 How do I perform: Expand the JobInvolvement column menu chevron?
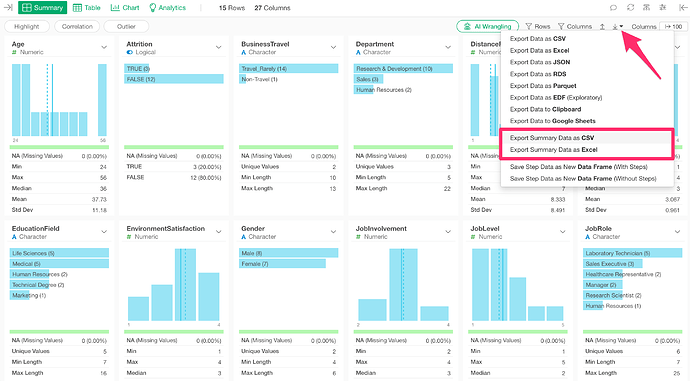point(448,232)
